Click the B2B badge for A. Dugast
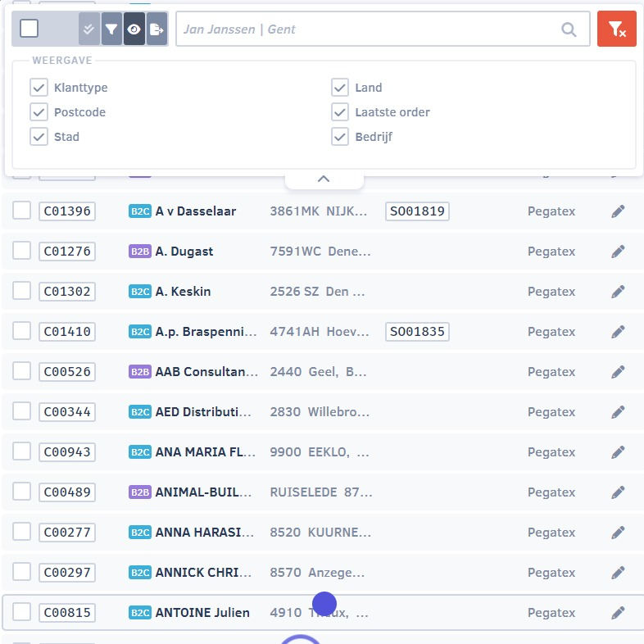The height and width of the screenshot is (644, 644). (140, 252)
